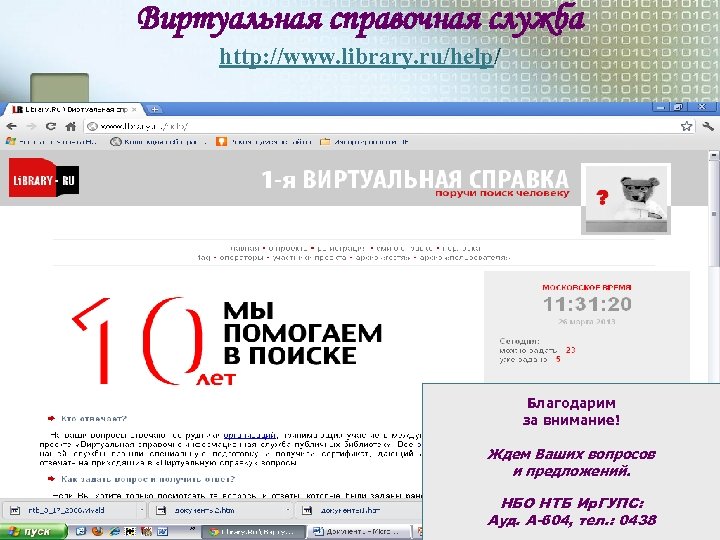Click the red LiBRARY-RU logo
720x540 pixels.
44,178
